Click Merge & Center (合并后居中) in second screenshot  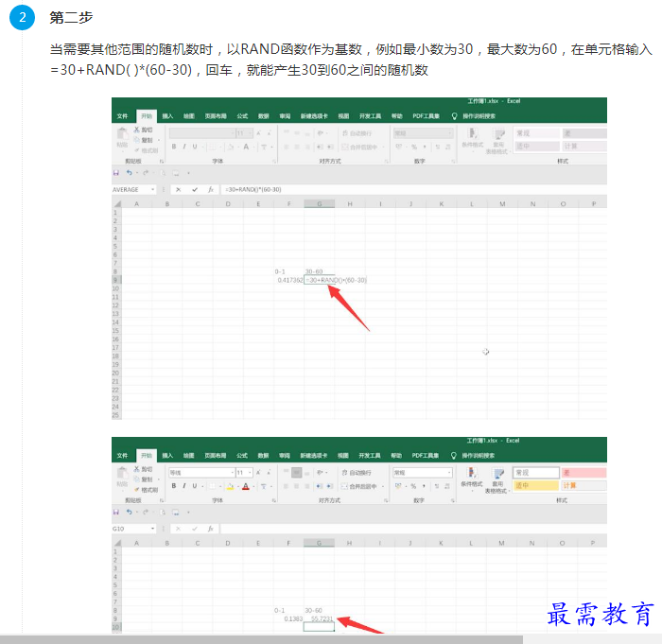coord(359,486)
